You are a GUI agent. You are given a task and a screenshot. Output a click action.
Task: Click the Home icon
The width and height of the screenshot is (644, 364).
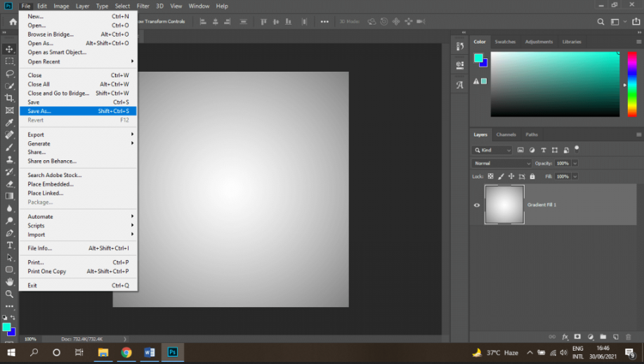13,22
